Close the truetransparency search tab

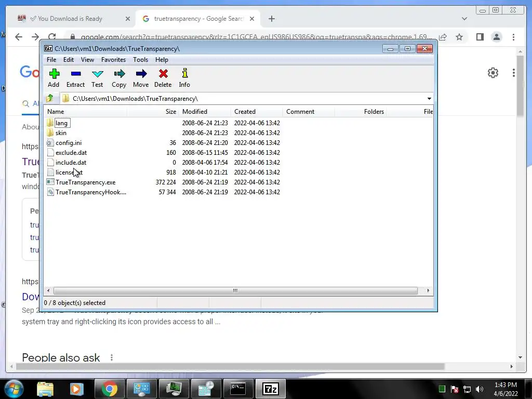point(252,19)
